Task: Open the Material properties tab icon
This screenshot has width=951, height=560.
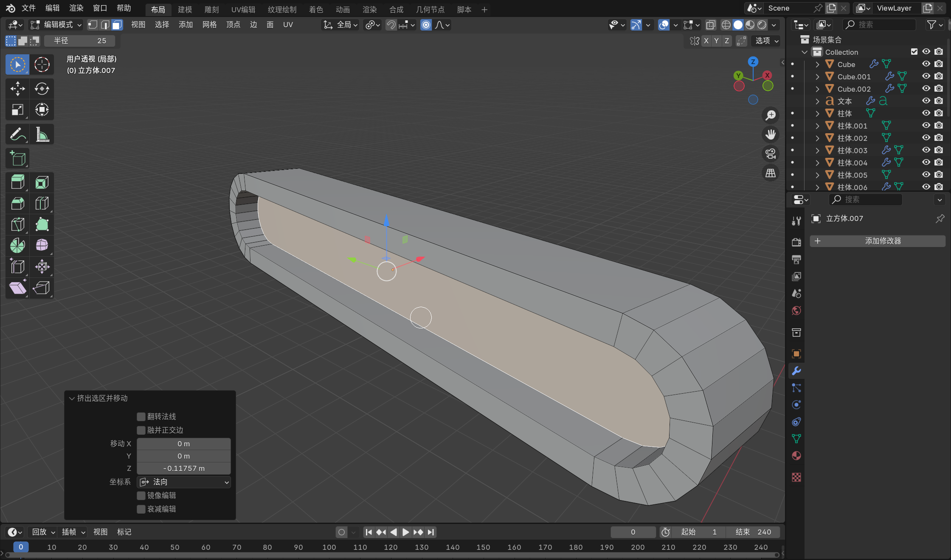Action: point(796,456)
